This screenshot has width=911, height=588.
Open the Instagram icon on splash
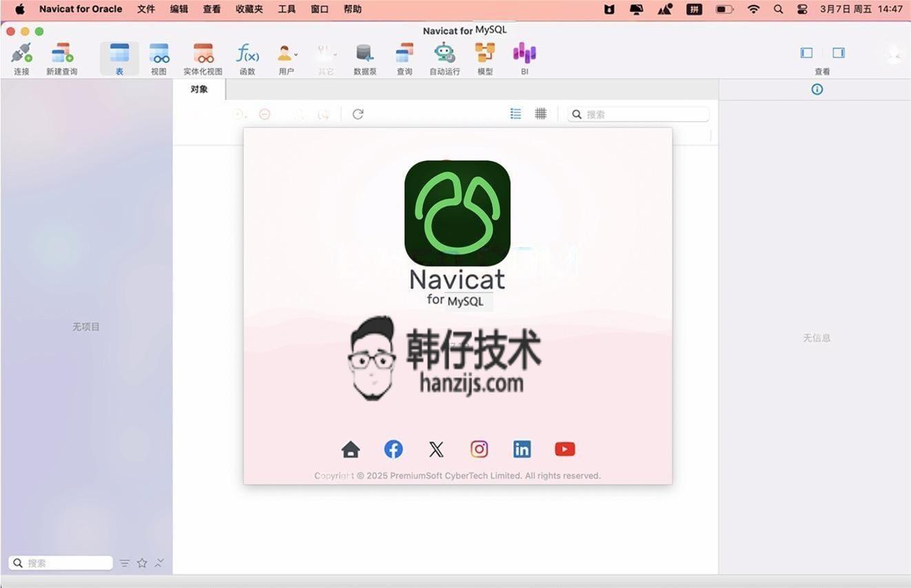point(479,449)
